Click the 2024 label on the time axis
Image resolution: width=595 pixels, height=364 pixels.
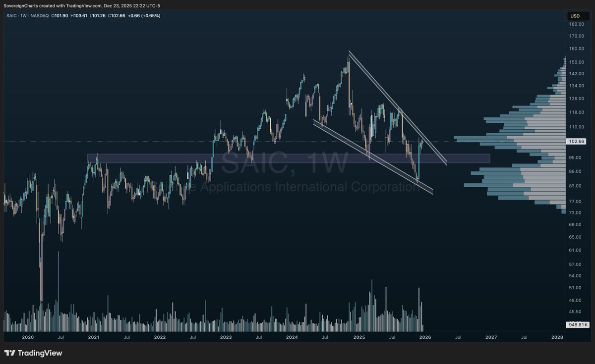point(292,337)
